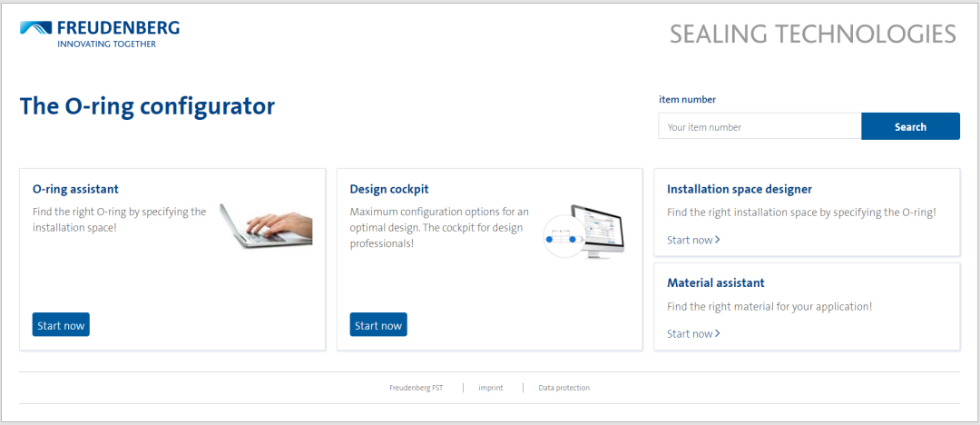
Task: Click the Design cockpit description text
Action: [439, 227]
